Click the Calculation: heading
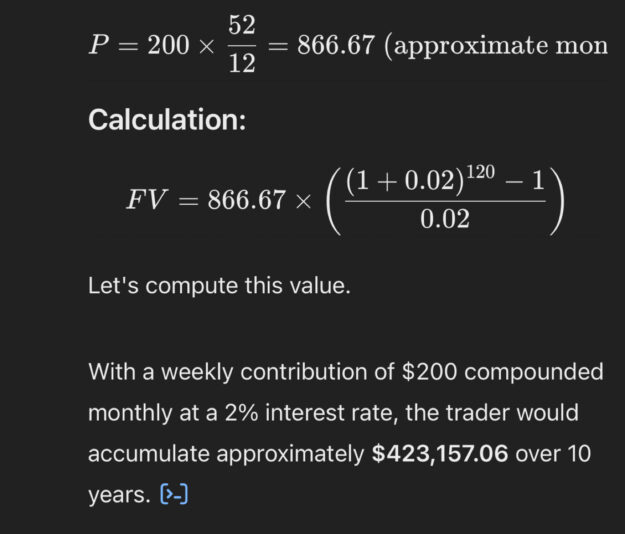Screen dimensions: 625x534 pyautogui.click(x=166, y=120)
